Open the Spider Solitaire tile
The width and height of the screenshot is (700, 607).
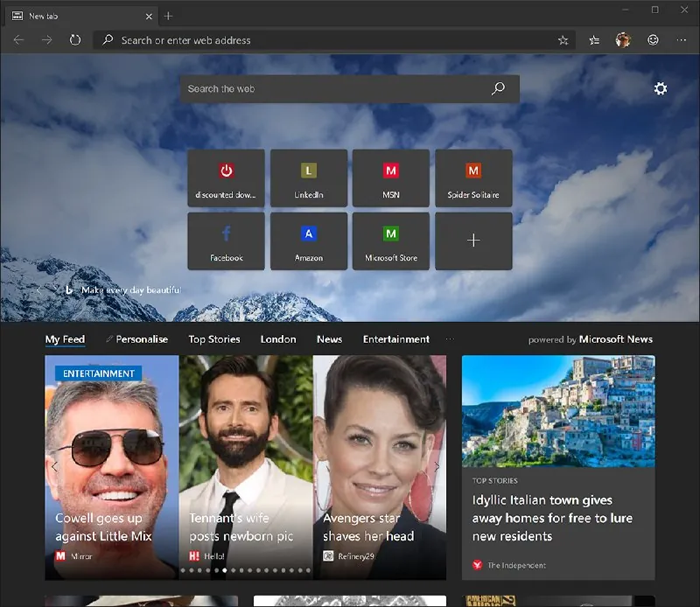473,178
